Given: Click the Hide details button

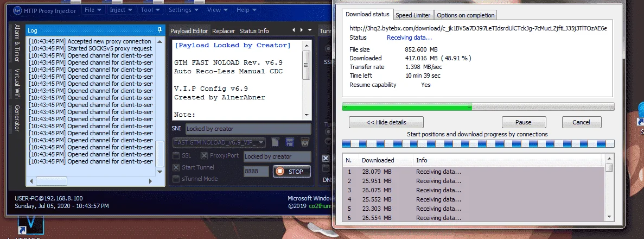Looking at the screenshot, I should tap(386, 122).
